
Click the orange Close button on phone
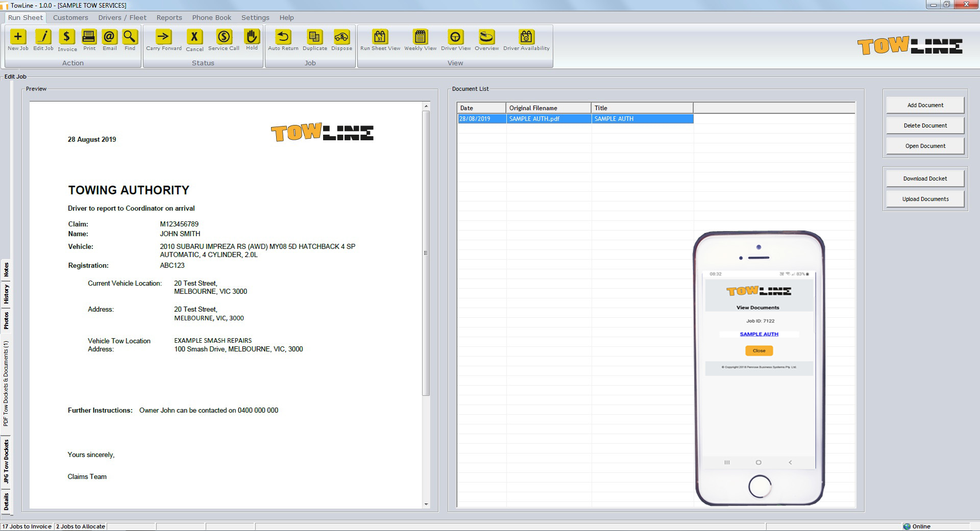pyautogui.click(x=759, y=350)
